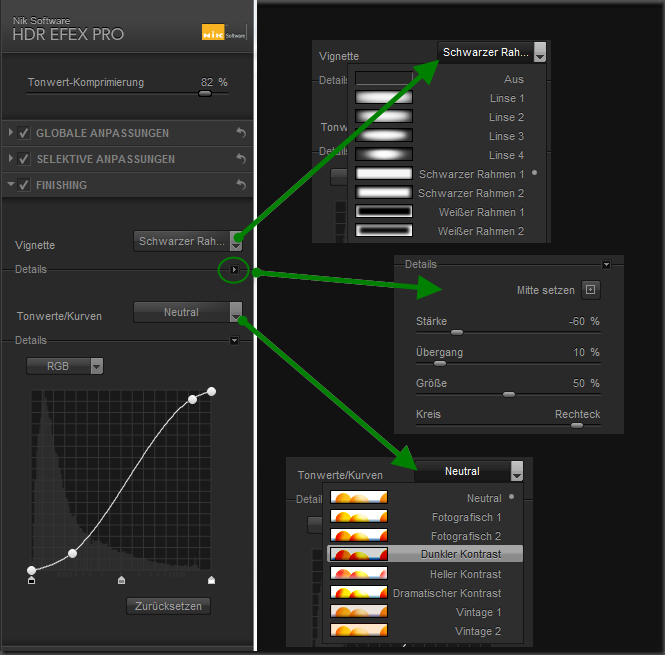Choose the Linse 4 vignette
The image size is (665, 655).
[447, 155]
